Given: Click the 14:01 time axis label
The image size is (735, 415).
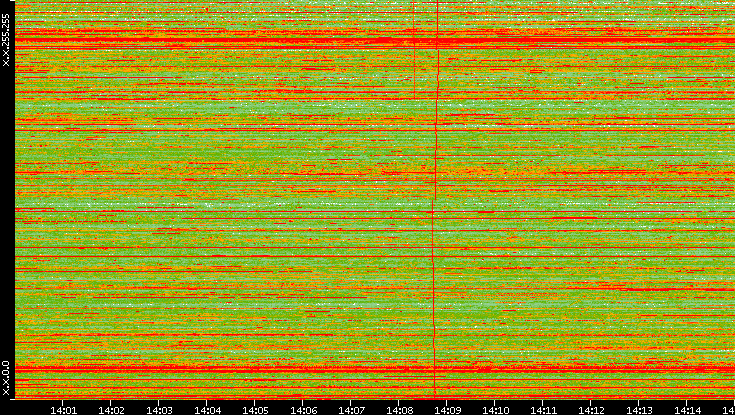Looking at the screenshot, I should [63, 410].
